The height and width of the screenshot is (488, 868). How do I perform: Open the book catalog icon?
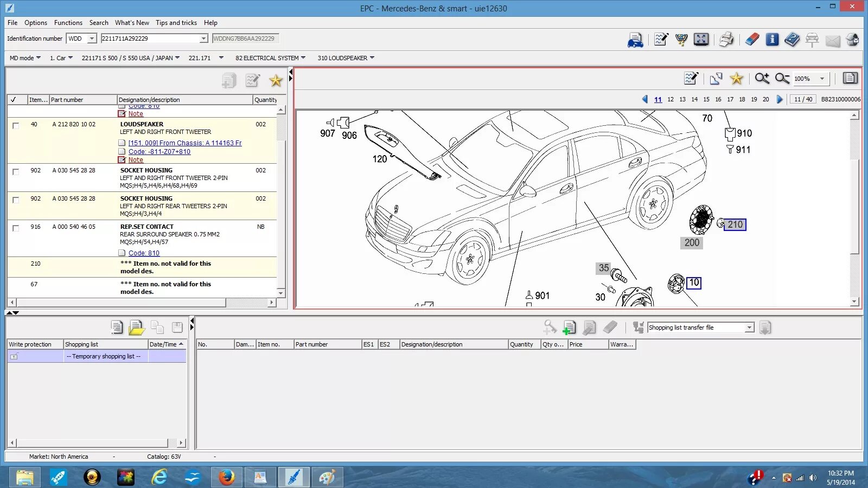pyautogui.click(x=792, y=39)
